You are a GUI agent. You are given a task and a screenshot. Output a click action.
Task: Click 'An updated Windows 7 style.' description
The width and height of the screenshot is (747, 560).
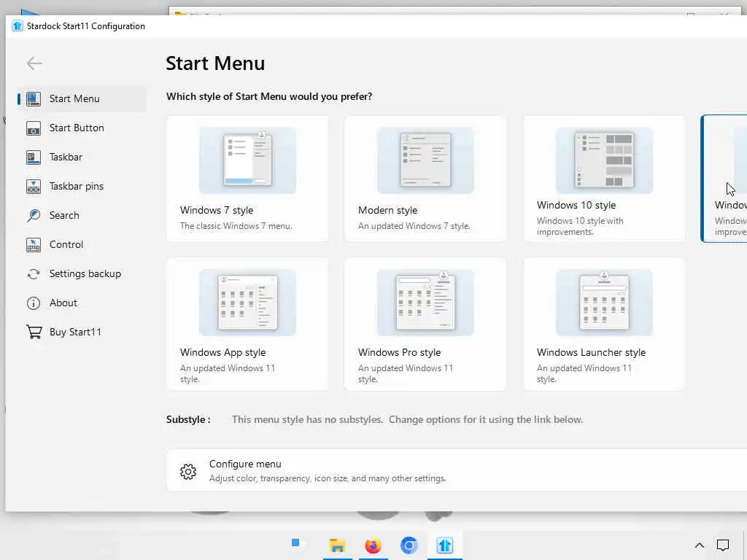pyautogui.click(x=414, y=226)
